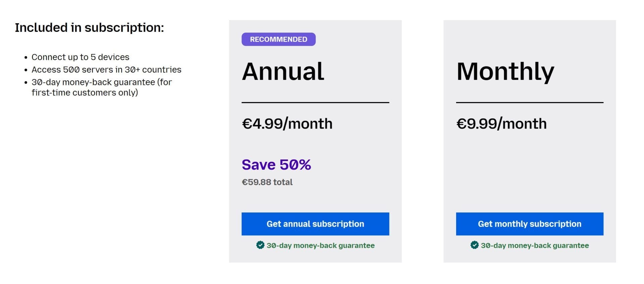Image resolution: width=644 pixels, height=284 pixels.
Task: Select the RECOMMENDED badge on the Annual plan
Action: coord(278,39)
